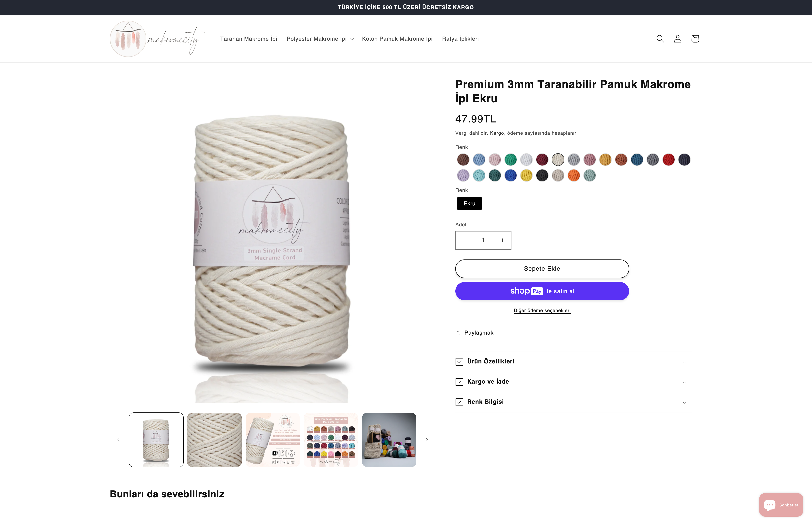This screenshot has height=525, width=812.
Task: Open Rafya İplikleri menu item
Action: 460,39
